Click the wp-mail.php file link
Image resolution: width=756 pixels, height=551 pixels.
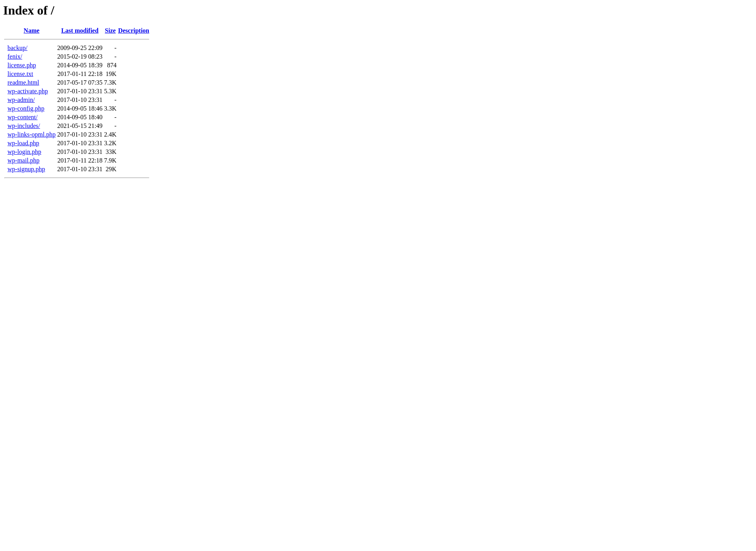tap(24, 160)
